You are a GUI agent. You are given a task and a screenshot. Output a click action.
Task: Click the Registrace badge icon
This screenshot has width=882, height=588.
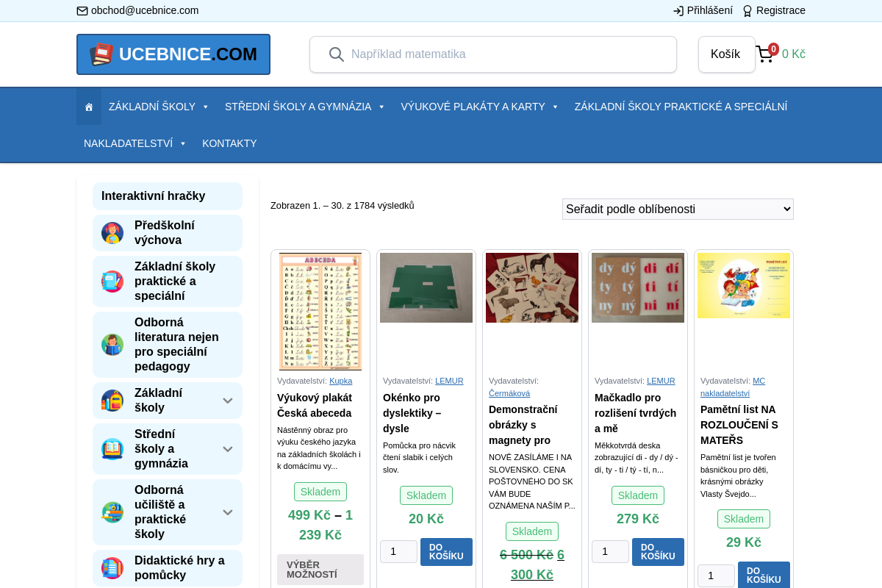coord(747,11)
